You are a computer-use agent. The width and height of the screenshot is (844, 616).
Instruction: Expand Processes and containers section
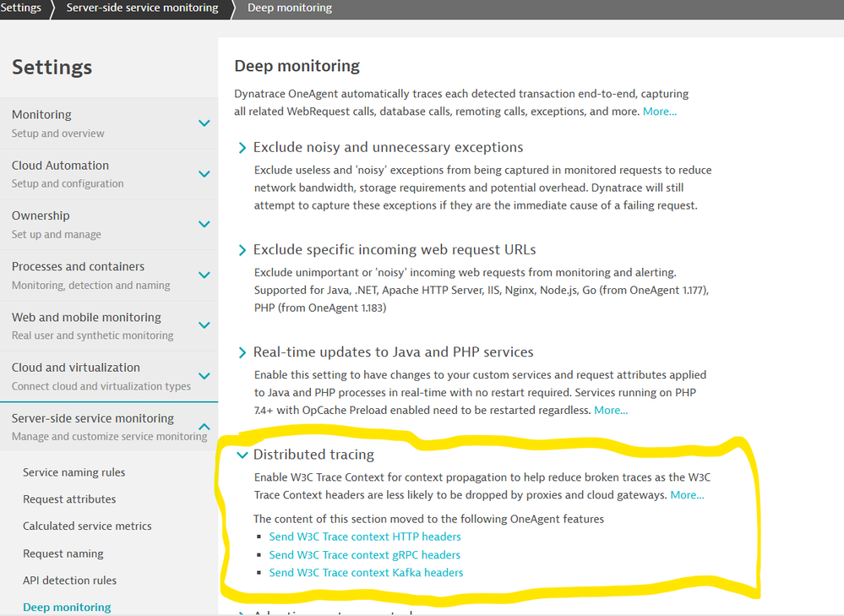(204, 275)
